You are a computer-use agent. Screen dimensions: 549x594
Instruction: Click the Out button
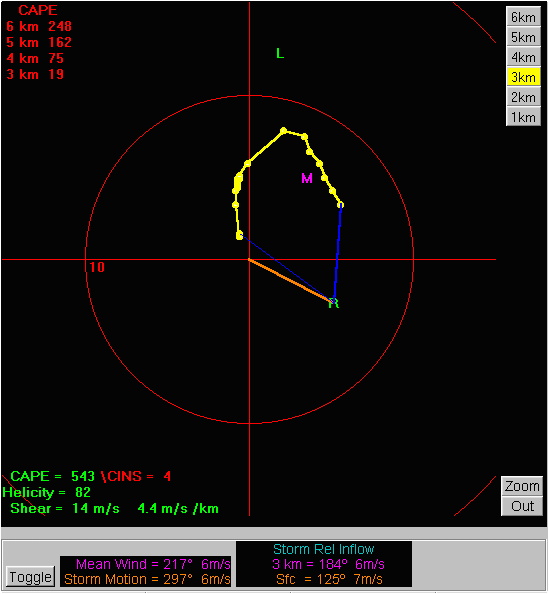[x=522, y=506]
